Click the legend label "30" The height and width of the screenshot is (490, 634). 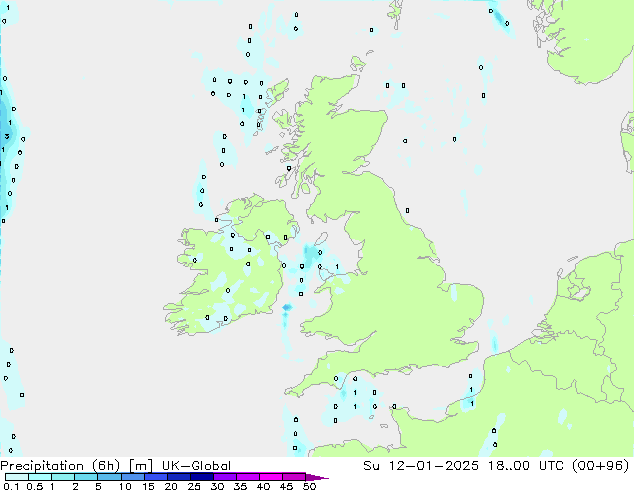click(217, 486)
